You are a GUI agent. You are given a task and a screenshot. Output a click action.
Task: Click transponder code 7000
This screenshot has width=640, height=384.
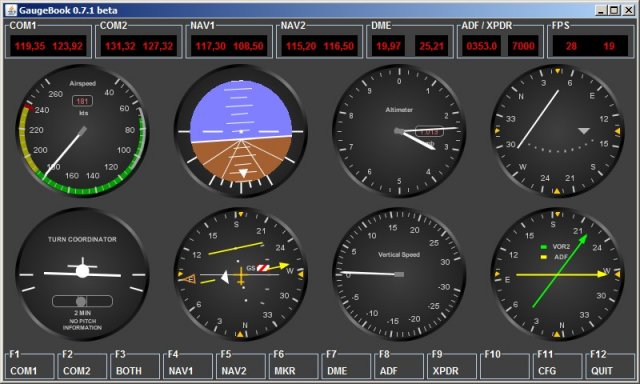523,46
